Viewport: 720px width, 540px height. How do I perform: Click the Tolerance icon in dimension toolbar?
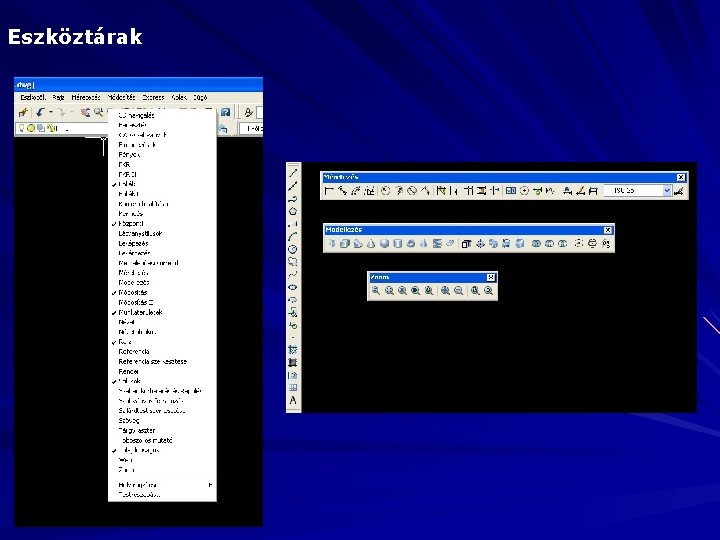[x=511, y=191]
